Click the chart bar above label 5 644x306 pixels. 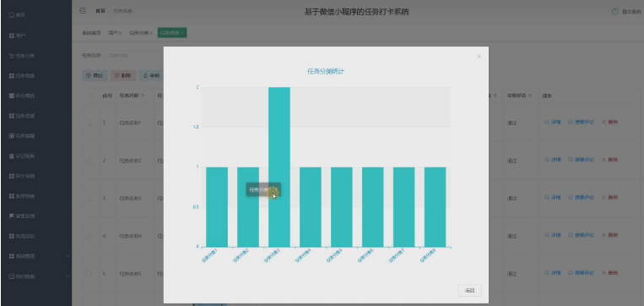(342, 207)
